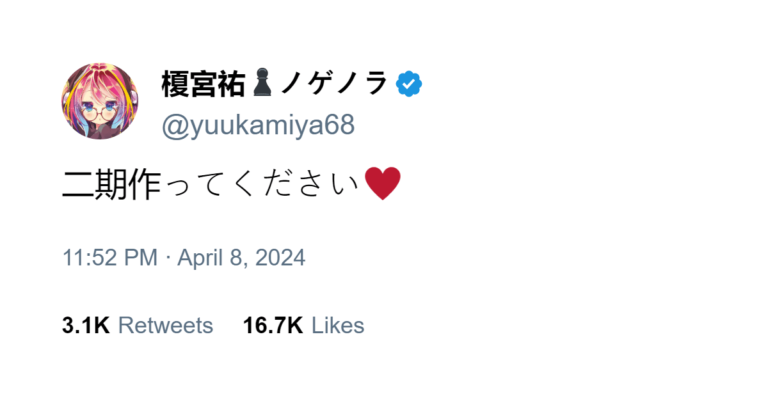View the 16.7K like count
768x401 pixels.
coord(273,326)
